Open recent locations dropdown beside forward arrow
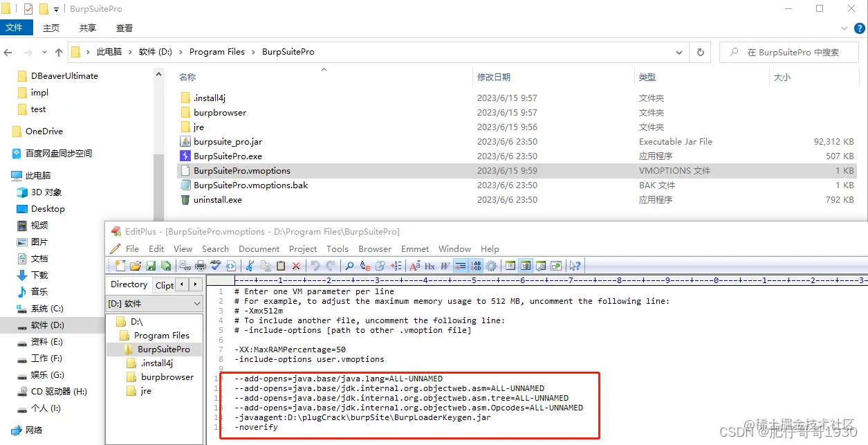This screenshot has width=868, height=445. click(x=44, y=53)
